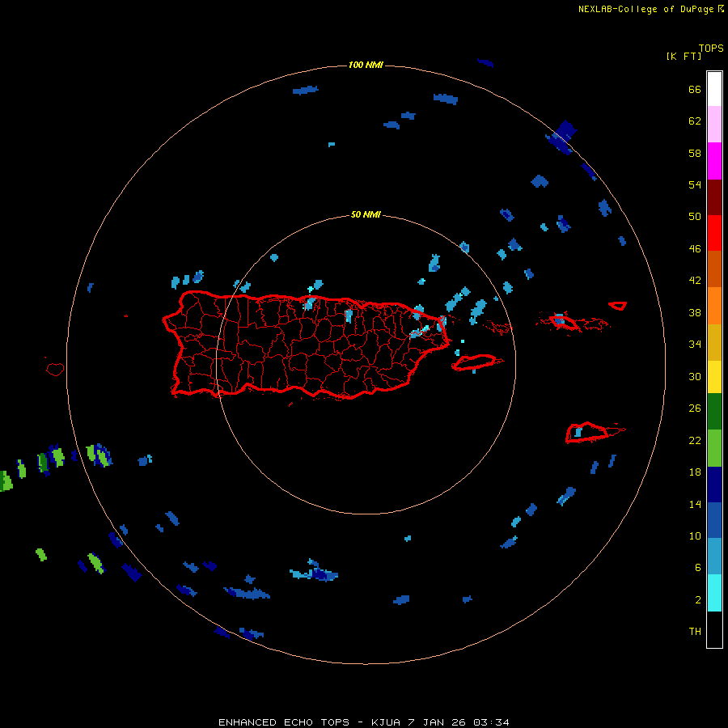Image resolution: width=728 pixels, height=728 pixels.
Task: Click the '34' legend value
Action: (x=695, y=344)
